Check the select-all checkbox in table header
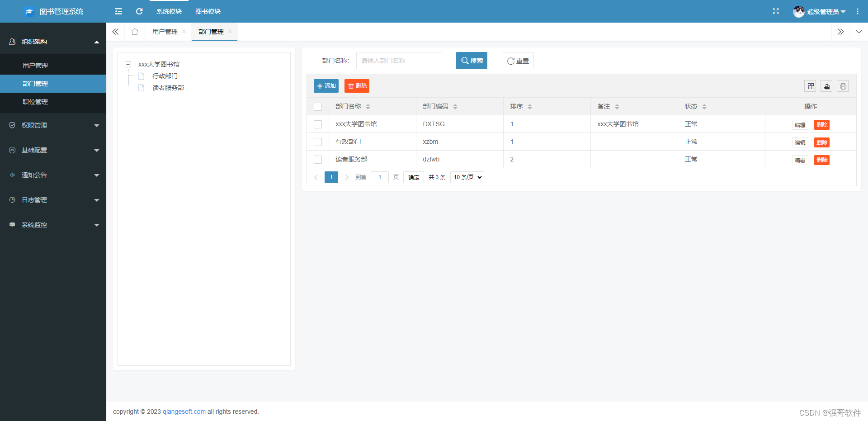This screenshot has width=868, height=421. coord(318,106)
